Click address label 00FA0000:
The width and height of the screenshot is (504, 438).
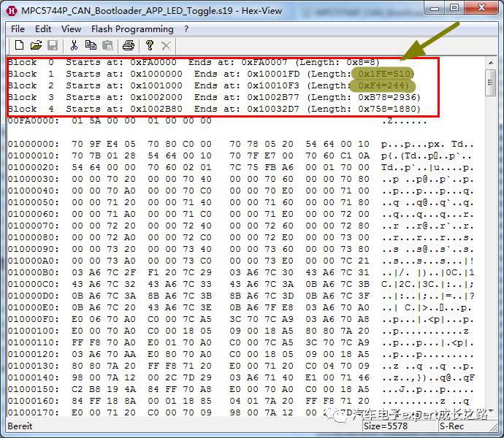[x=34, y=120]
